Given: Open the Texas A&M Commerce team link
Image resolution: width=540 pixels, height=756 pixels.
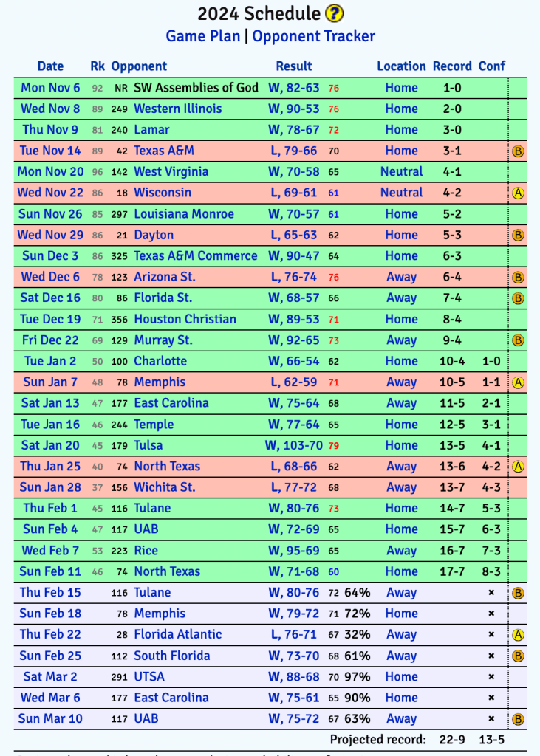Looking at the screenshot, I should [x=196, y=255].
